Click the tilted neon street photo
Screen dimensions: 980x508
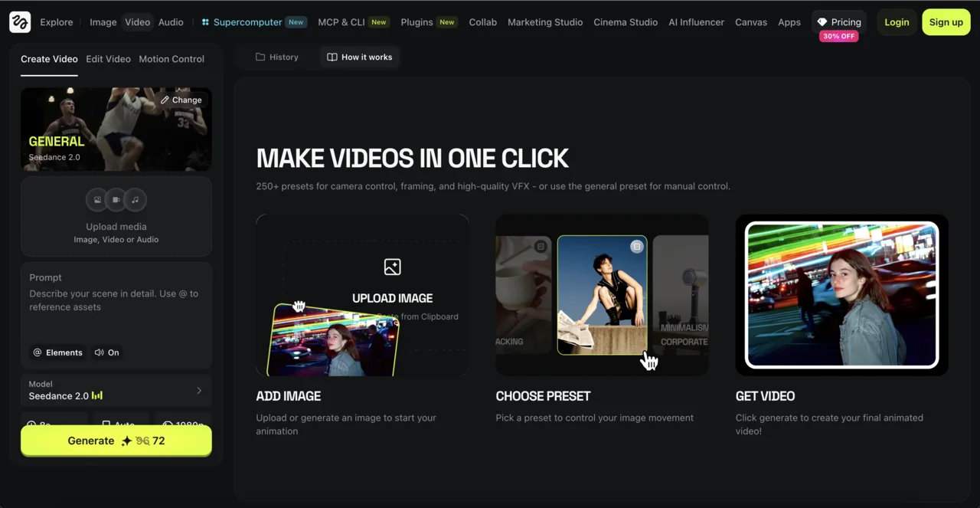(x=333, y=339)
